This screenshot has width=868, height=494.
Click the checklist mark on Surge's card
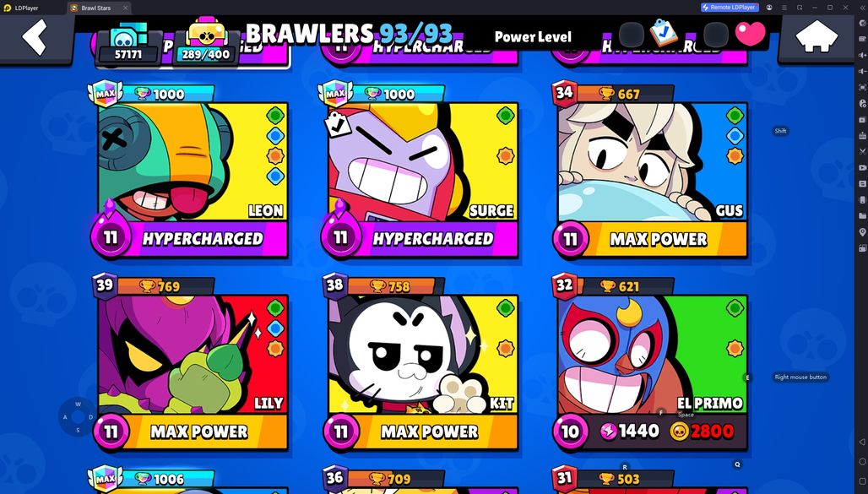(338, 125)
